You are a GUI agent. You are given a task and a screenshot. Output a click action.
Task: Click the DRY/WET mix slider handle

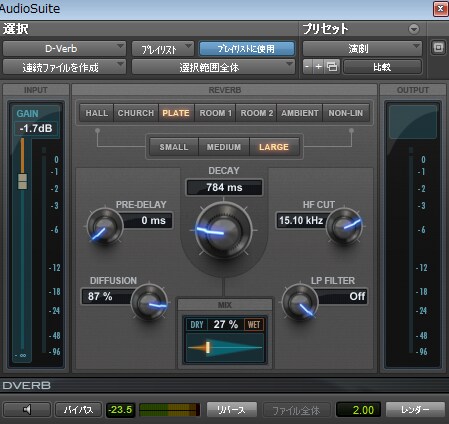[x=207, y=347]
